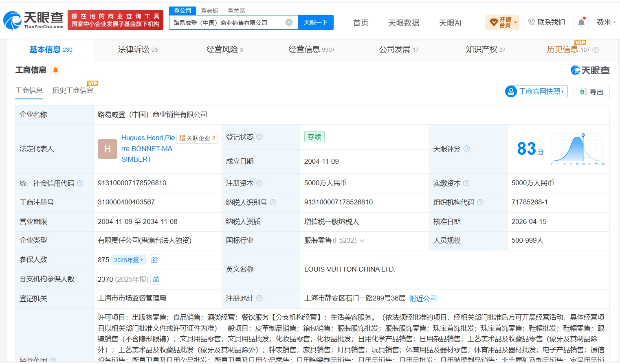Screen dimensions: 620x364
Task: Open the 费米 user menu
Action: point(606,22)
